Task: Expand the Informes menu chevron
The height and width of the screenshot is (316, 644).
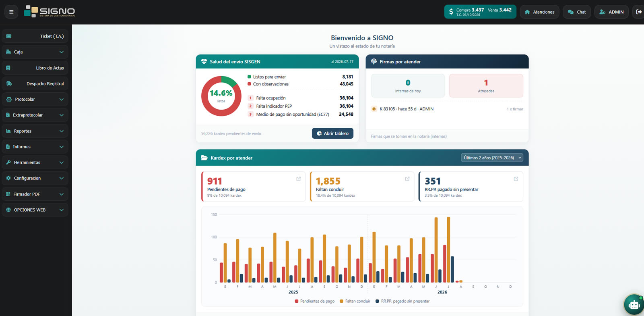Action: point(62,147)
